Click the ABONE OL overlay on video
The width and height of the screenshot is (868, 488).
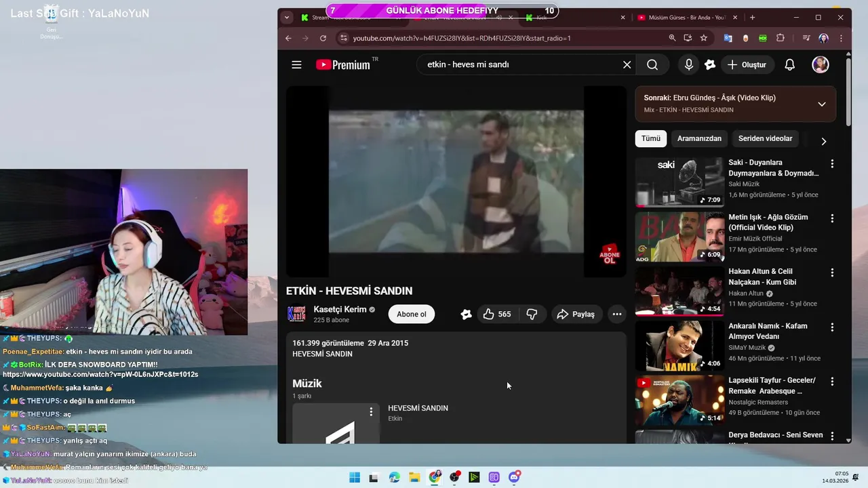click(x=610, y=255)
